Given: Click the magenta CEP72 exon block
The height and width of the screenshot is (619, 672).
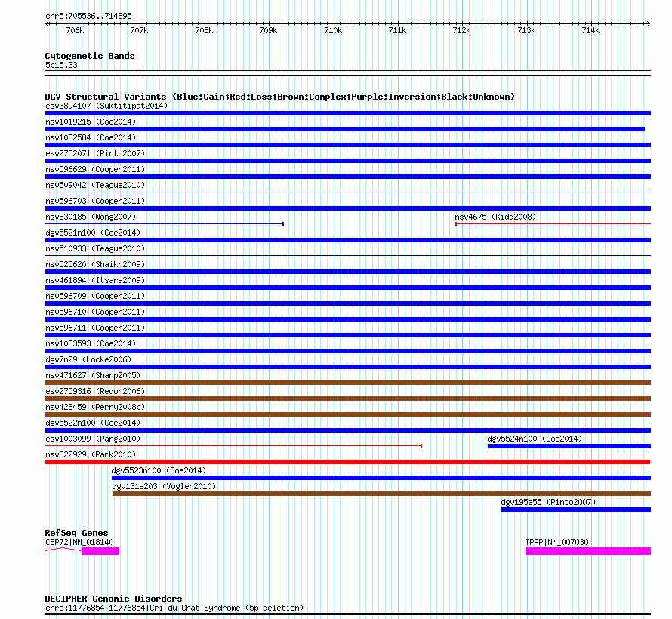Looking at the screenshot, I should pyautogui.click(x=100, y=551).
